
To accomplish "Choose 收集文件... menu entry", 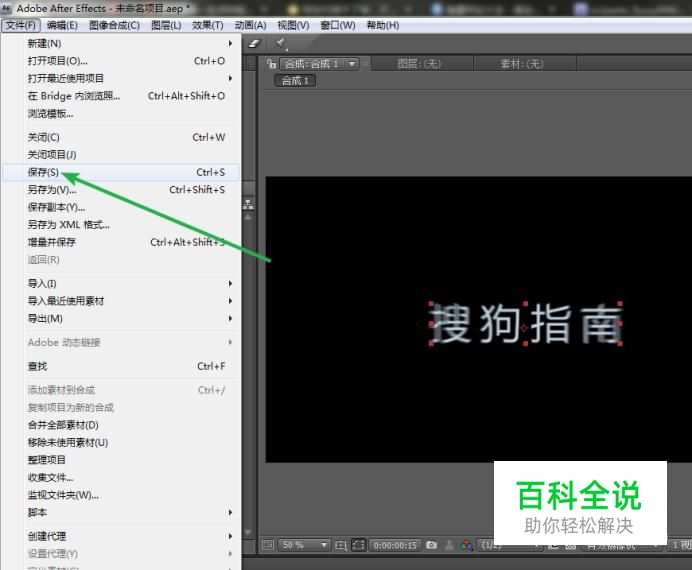I will pos(122,477).
